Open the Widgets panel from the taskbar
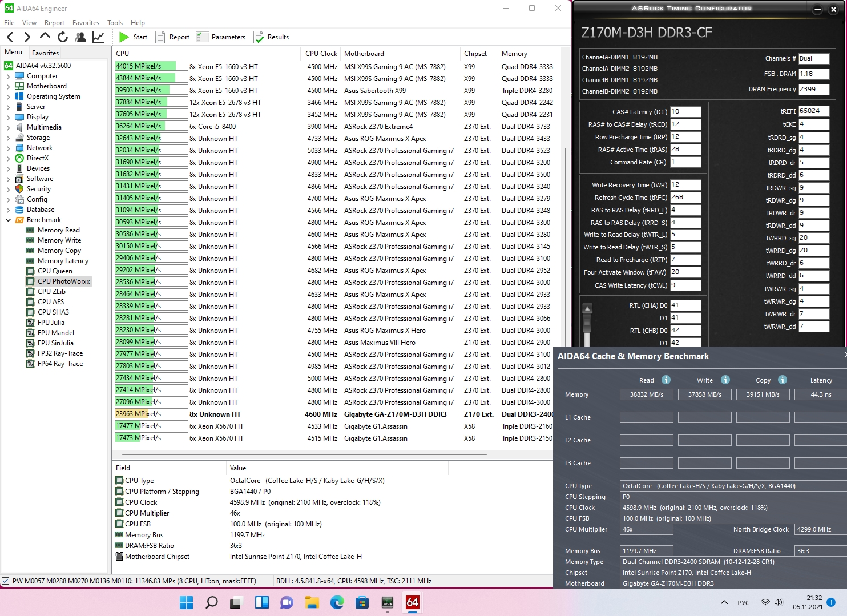Screen dimensions: 847x616 tap(262, 602)
